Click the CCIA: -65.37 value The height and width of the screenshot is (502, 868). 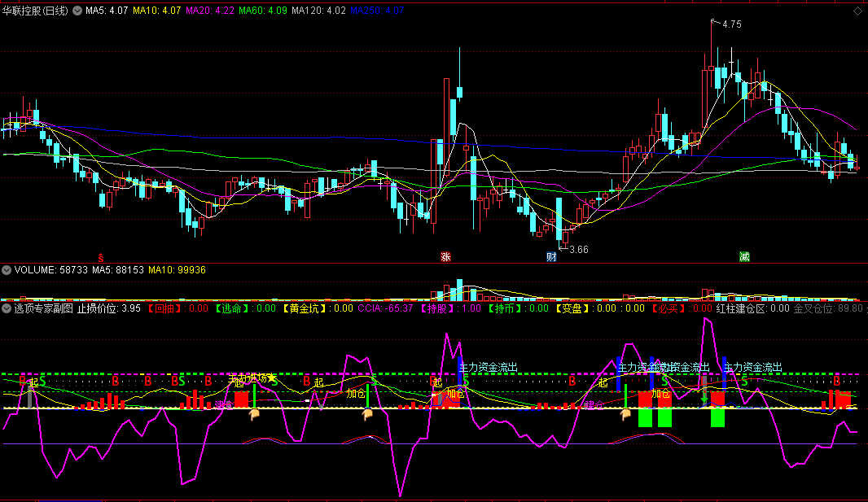click(x=385, y=308)
